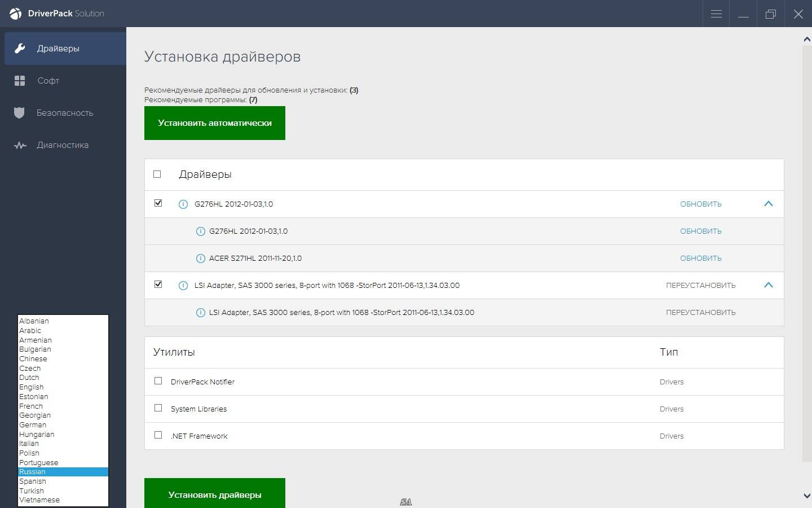Click the Утилиты table header
Screen dimensions: 812x508
pyautogui.click(x=174, y=352)
